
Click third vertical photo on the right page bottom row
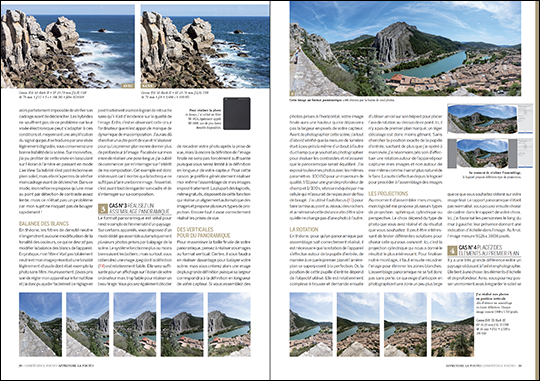(405, 325)
